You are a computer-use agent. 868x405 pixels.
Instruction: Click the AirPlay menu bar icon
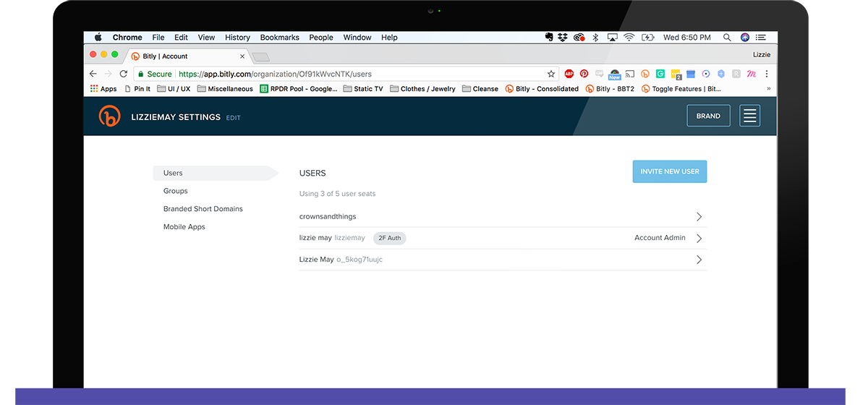pos(613,38)
